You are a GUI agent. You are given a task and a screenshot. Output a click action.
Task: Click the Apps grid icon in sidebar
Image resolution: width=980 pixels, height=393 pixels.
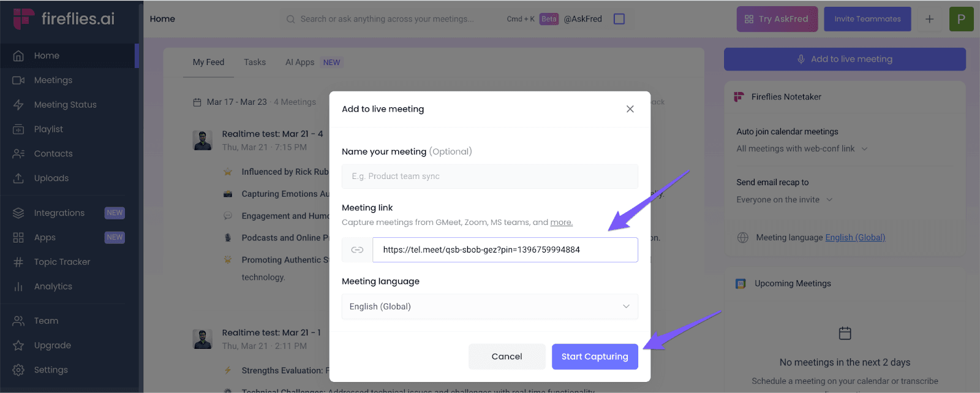(x=18, y=237)
